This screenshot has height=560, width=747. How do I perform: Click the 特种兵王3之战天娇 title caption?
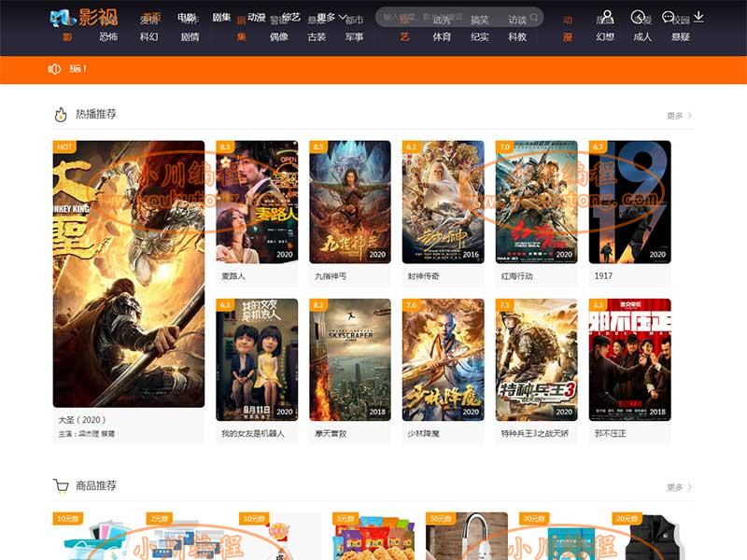pyautogui.click(x=534, y=434)
